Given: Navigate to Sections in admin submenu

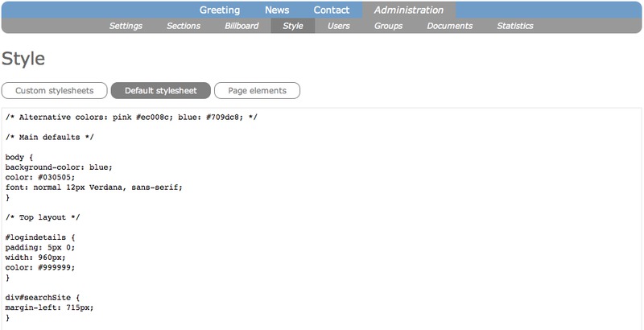Looking at the screenshot, I should [x=184, y=26].
